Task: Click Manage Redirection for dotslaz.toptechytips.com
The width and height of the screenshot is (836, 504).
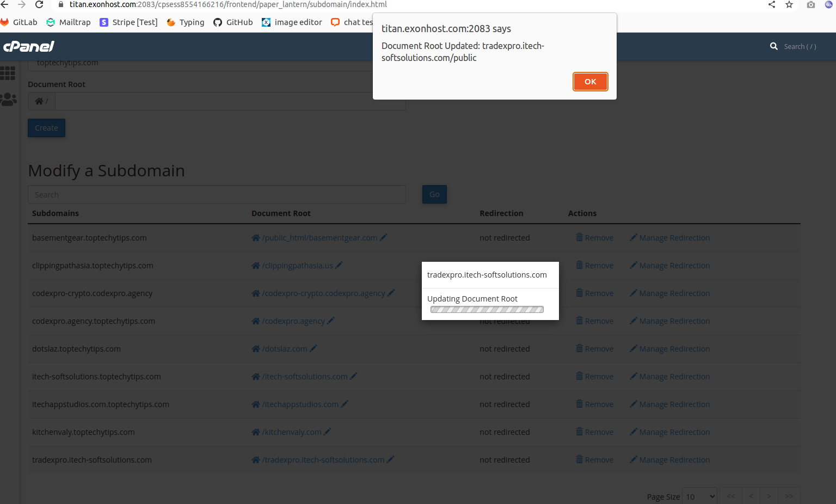Action: 674,349
